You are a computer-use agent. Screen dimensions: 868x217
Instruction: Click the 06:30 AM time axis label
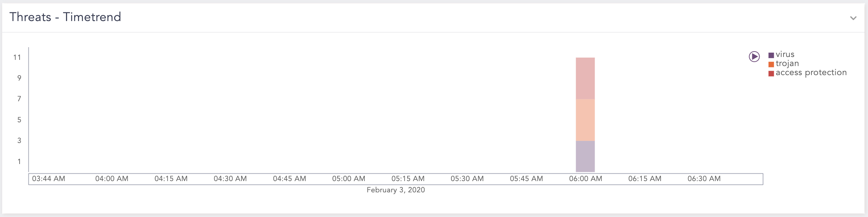click(x=704, y=179)
